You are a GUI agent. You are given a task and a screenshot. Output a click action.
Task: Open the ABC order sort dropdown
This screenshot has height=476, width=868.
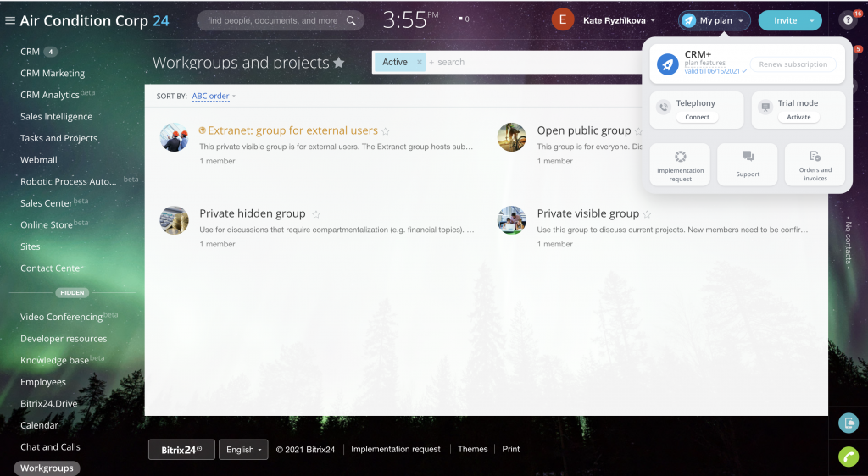(x=214, y=96)
